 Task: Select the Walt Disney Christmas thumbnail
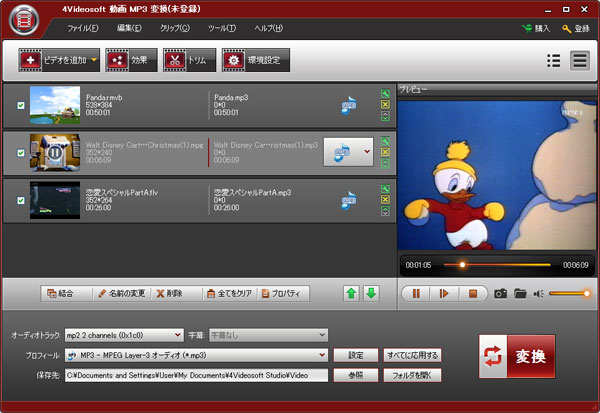coord(55,152)
